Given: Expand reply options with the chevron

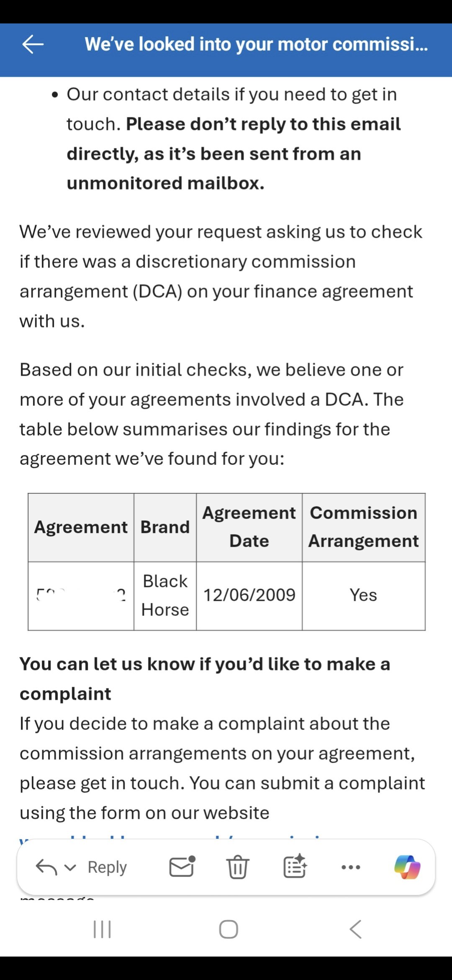Looking at the screenshot, I should pyautogui.click(x=70, y=867).
